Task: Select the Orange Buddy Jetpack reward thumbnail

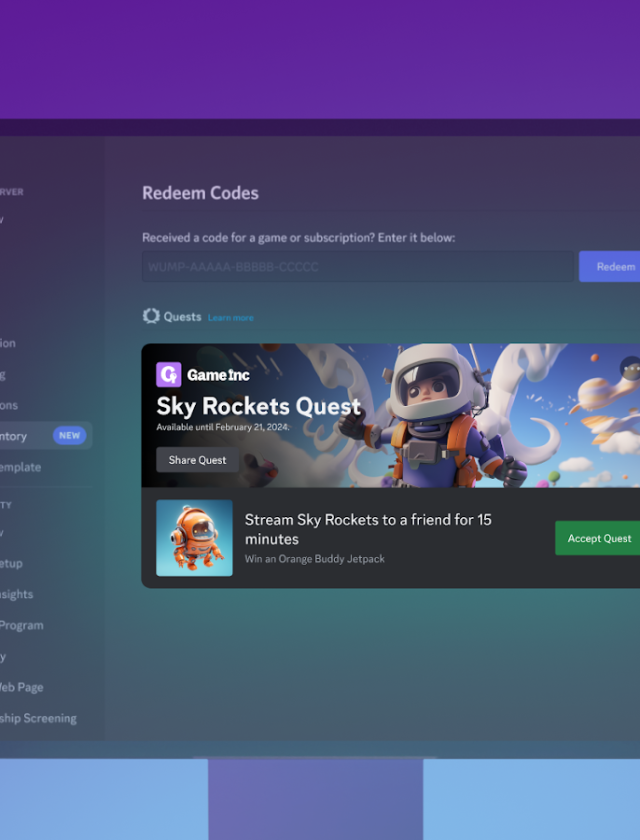Action: [194, 538]
